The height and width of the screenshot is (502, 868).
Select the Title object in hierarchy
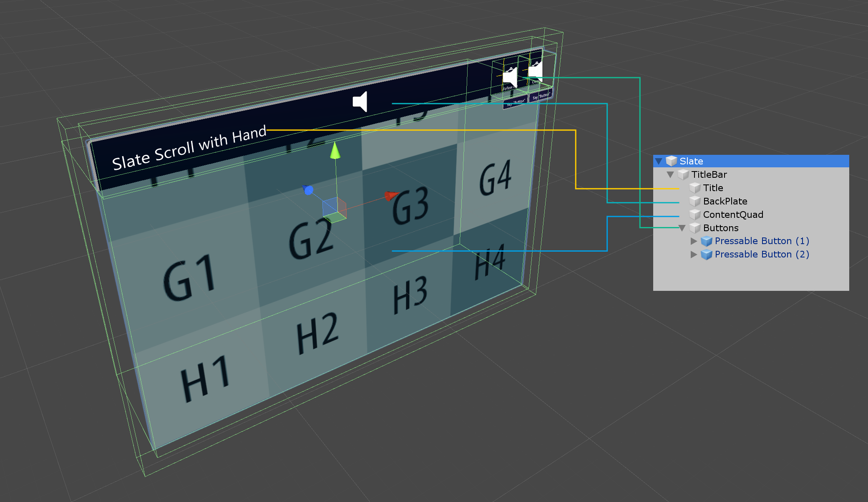click(713, 188)
